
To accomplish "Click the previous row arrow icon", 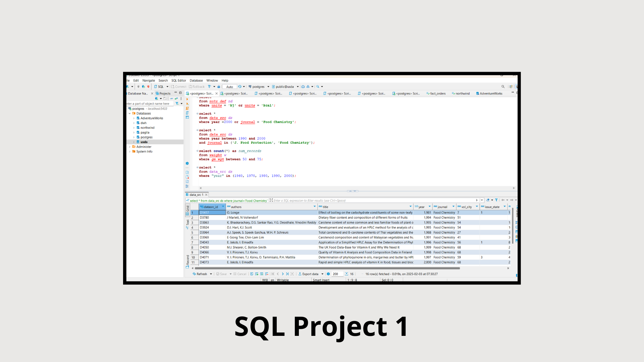I will click(278, 274).
